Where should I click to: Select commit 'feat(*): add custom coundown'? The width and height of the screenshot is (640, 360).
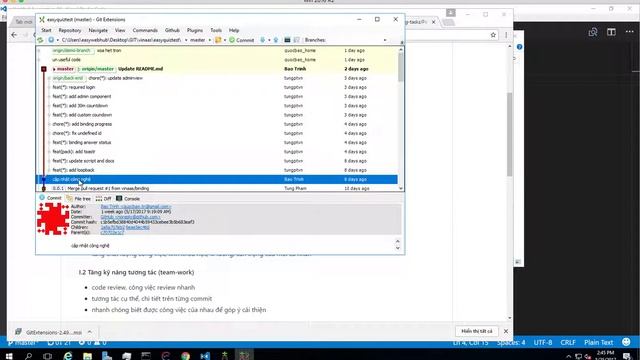pyautogui.click(x=217, y=115)
